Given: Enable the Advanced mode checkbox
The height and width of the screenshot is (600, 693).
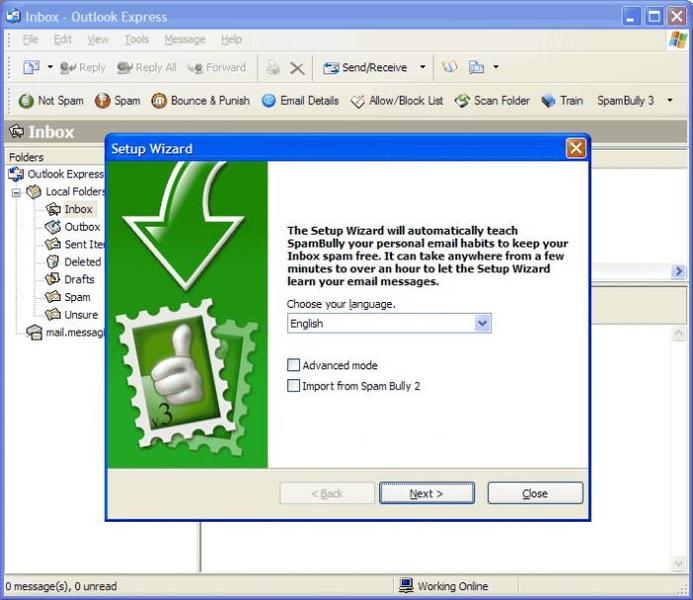Looking at the screenshot, I should click(x=294, y=366).
